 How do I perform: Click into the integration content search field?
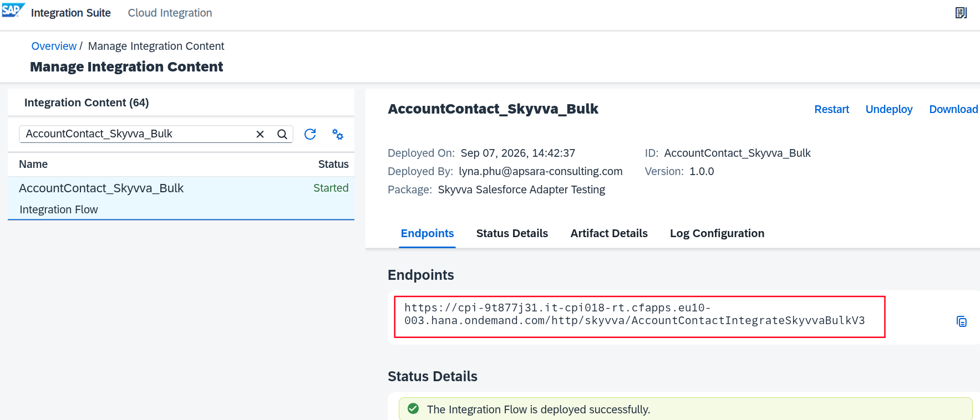click(x=136, y=134)
